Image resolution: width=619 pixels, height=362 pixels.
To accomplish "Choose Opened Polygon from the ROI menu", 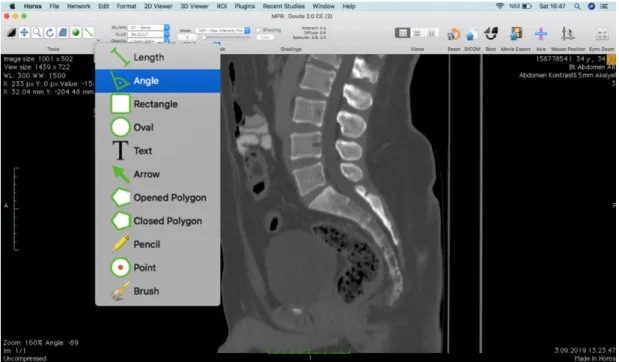I will coord(158,197).
